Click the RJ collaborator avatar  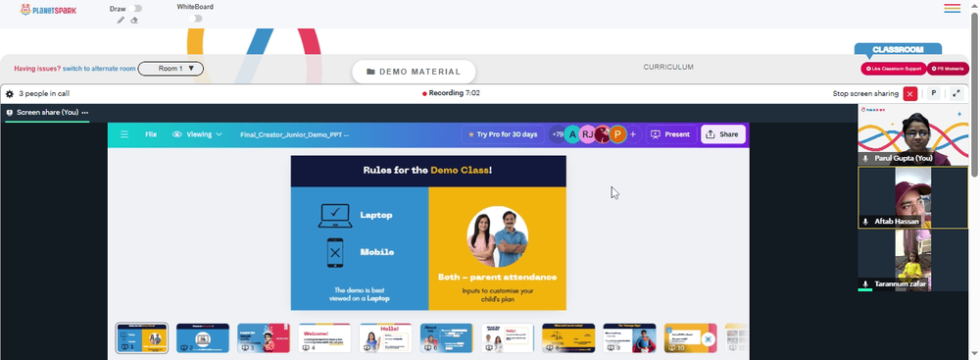587,134
